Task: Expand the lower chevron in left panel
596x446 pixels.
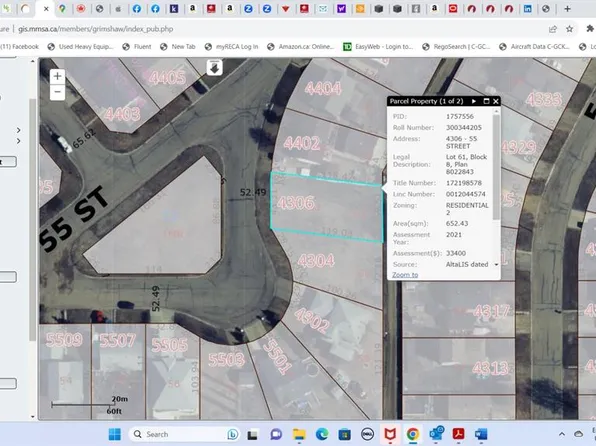Action: click(19, 141)
